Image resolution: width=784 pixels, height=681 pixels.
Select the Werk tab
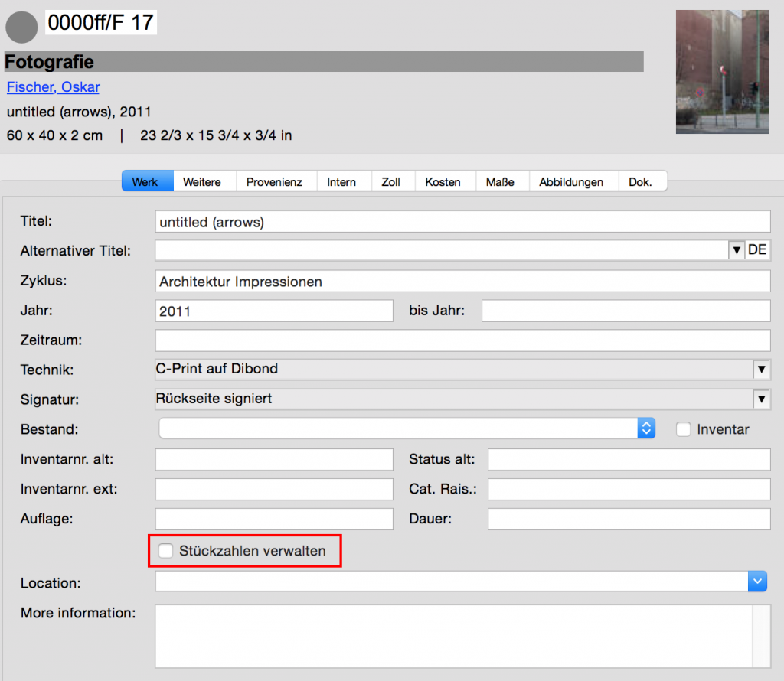(148, 181)
